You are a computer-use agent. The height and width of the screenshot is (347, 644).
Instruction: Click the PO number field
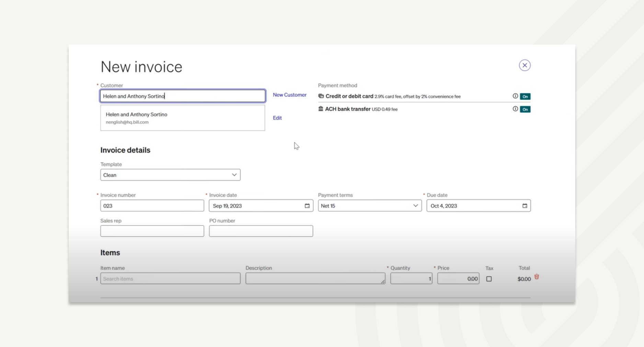click(261, 231)
